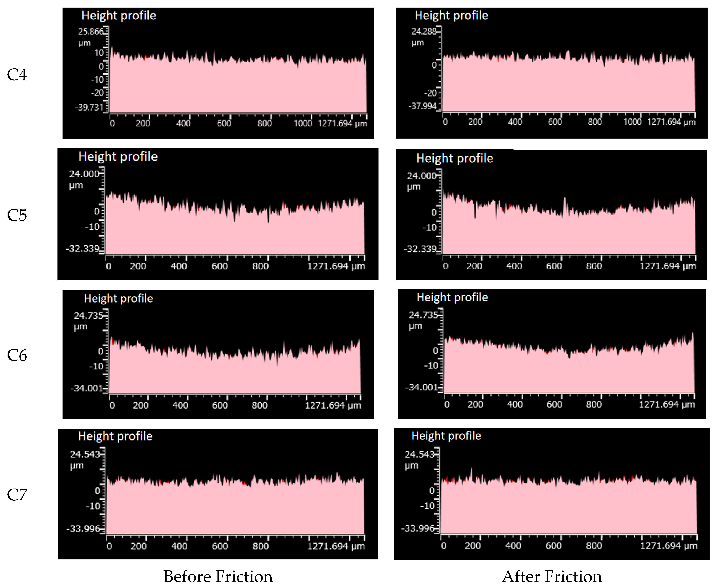
Task: Click the -39.731 axis minimum label
Action: [x=89, y=107]
